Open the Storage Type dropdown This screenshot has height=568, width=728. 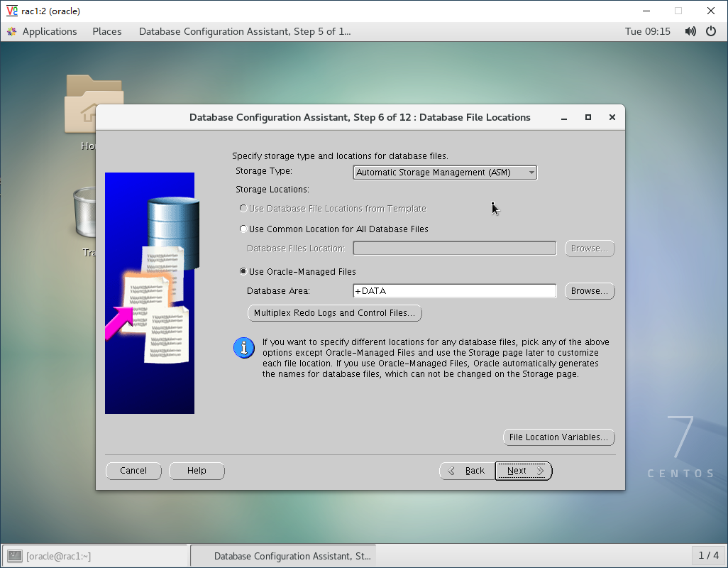pos(445,173)
